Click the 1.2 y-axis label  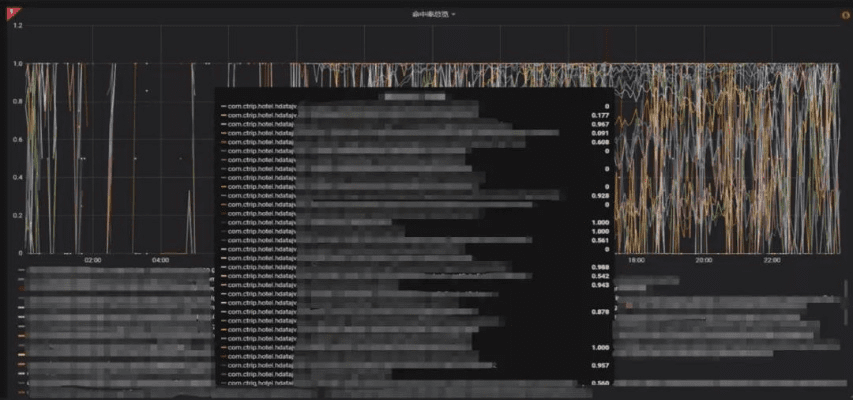point(17,25)
